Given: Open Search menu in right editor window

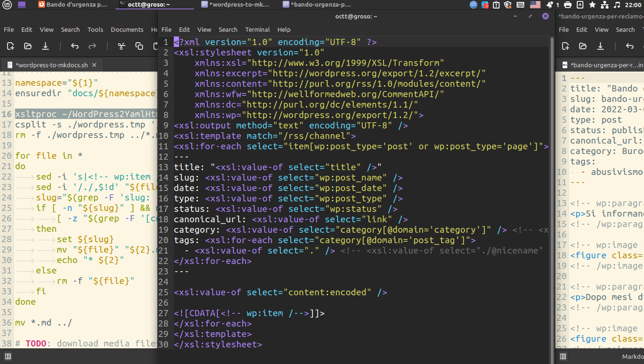Looking at the screenshot, I should coord(625,29).
